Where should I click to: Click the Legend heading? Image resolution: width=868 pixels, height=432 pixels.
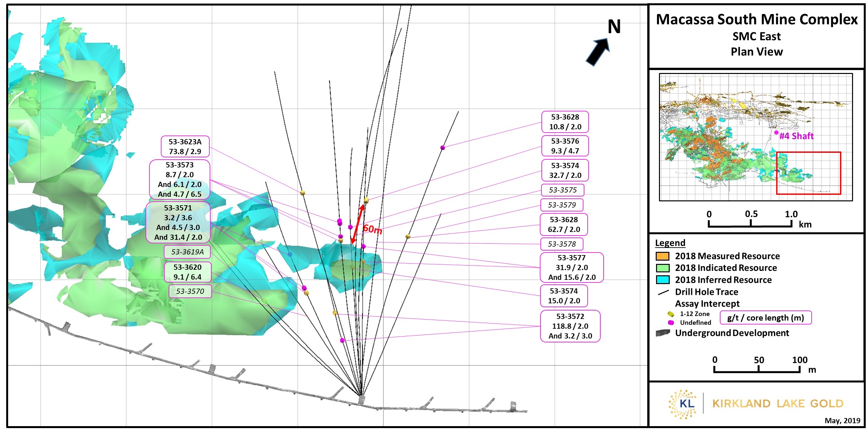point(670,243)
